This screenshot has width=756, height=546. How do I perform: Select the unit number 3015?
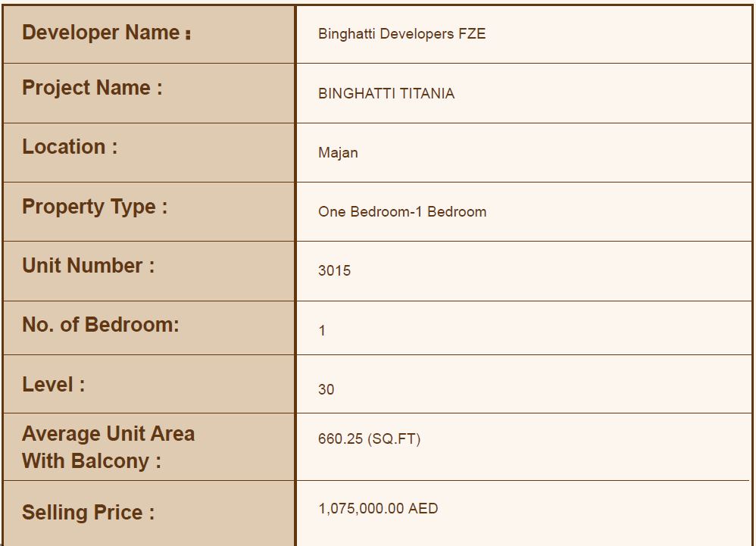pos(334,271)
